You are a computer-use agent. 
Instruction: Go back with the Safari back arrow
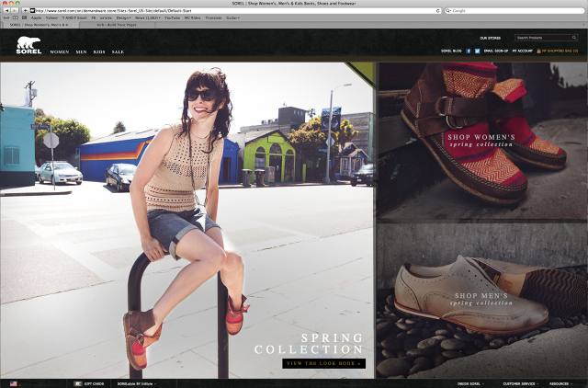point(6,10)
